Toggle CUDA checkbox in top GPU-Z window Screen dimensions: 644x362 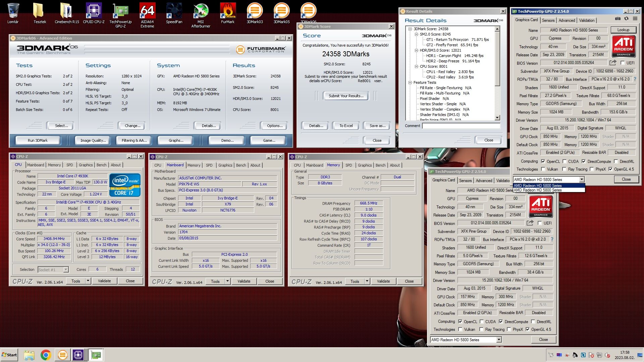[565, 161]
